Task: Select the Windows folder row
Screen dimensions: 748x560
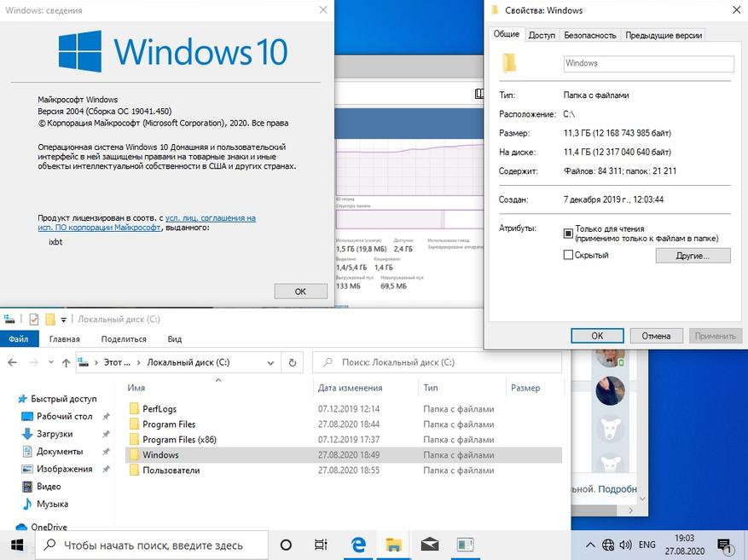Action: tap(344, 454)
